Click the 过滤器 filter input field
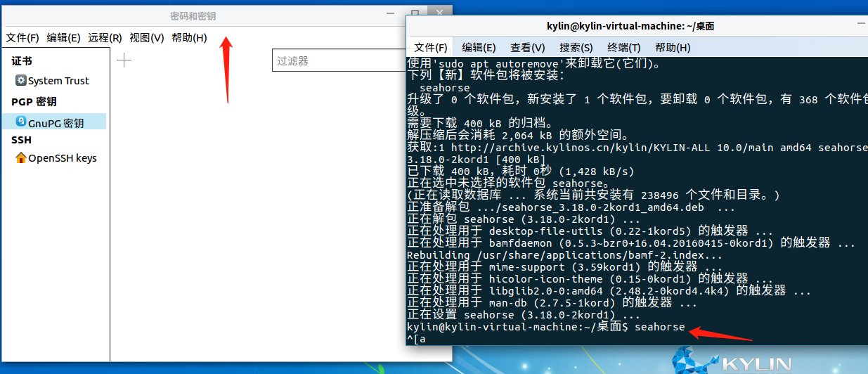The height and width of the screenshot is (374, 868). 337,61
